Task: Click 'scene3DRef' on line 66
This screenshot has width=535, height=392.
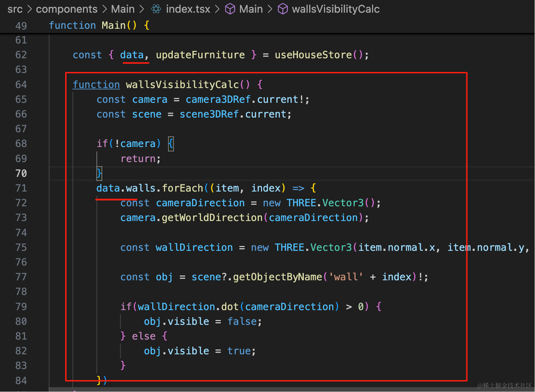Action: [x=209, y=114]
